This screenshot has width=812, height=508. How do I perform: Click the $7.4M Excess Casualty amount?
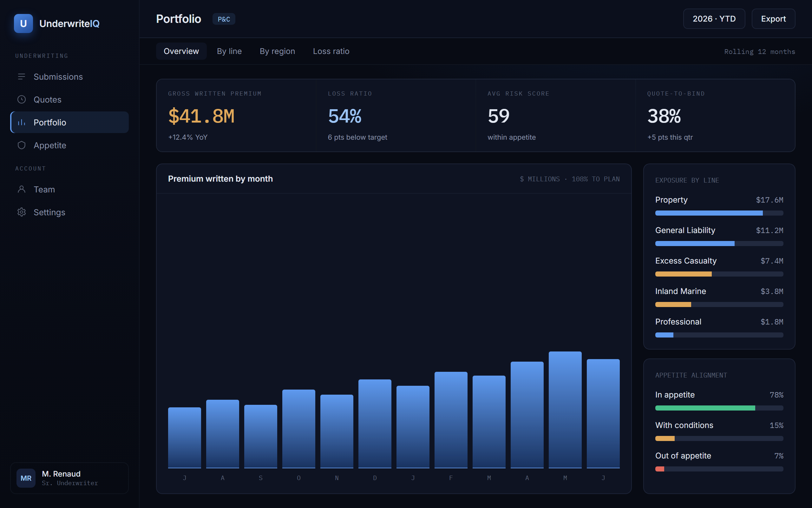click(772, 261)
